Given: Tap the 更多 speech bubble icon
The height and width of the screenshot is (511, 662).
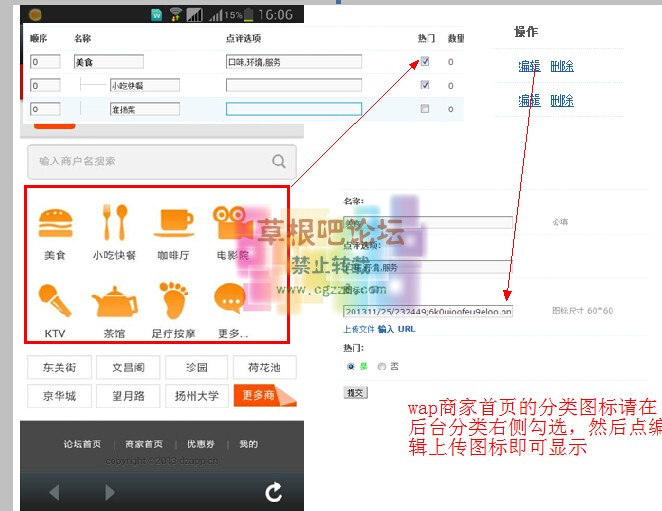Looking at the screenshot, I should pos(230,298).
